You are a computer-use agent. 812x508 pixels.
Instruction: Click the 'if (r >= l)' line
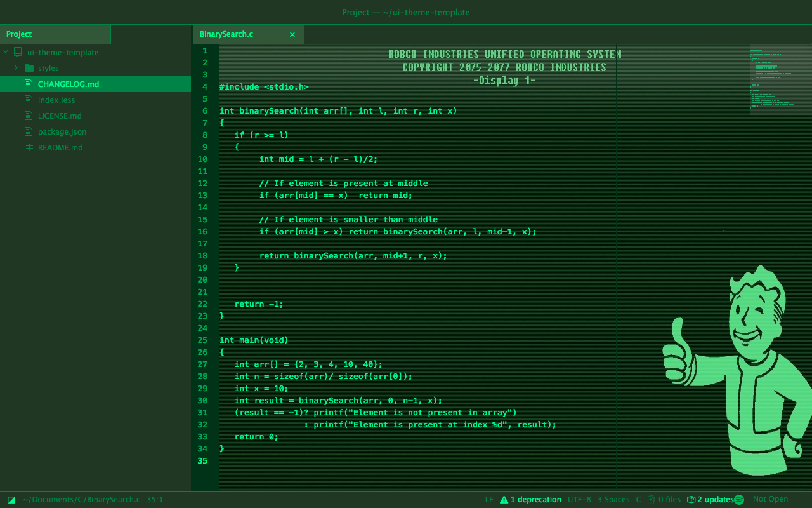(x=261, y=135)
